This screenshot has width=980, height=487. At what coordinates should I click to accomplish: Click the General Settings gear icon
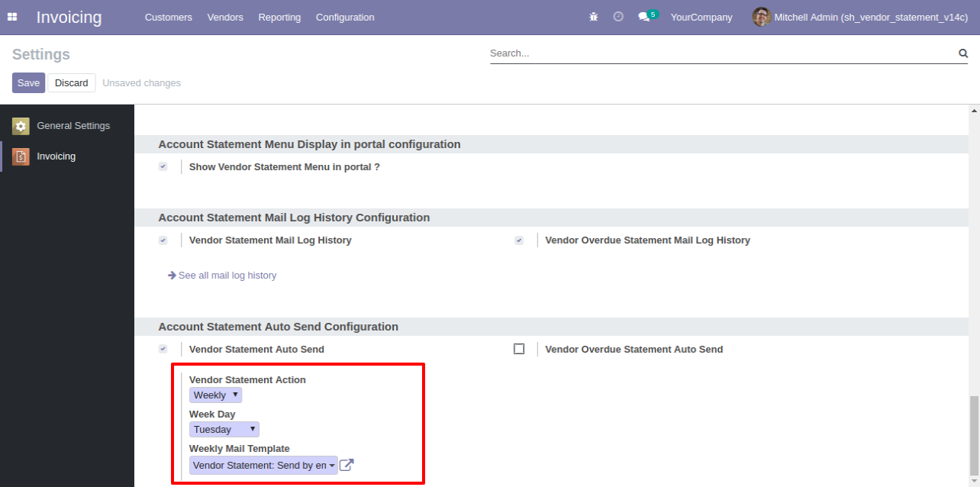21,126
